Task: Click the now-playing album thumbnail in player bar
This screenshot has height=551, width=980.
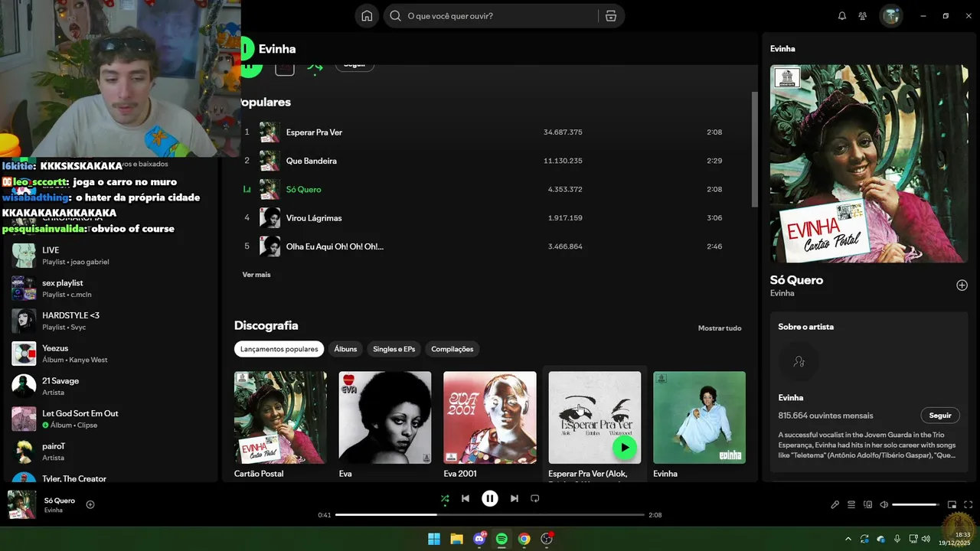Action: click(21, 504)
